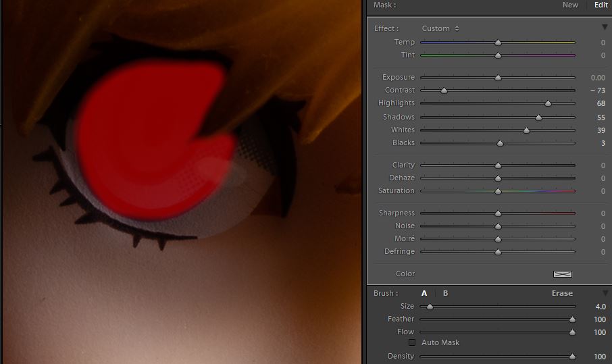Viewport: 612px width, 364px height.
Task: Click the Contrast value -73
Action: tap(598, 90)
